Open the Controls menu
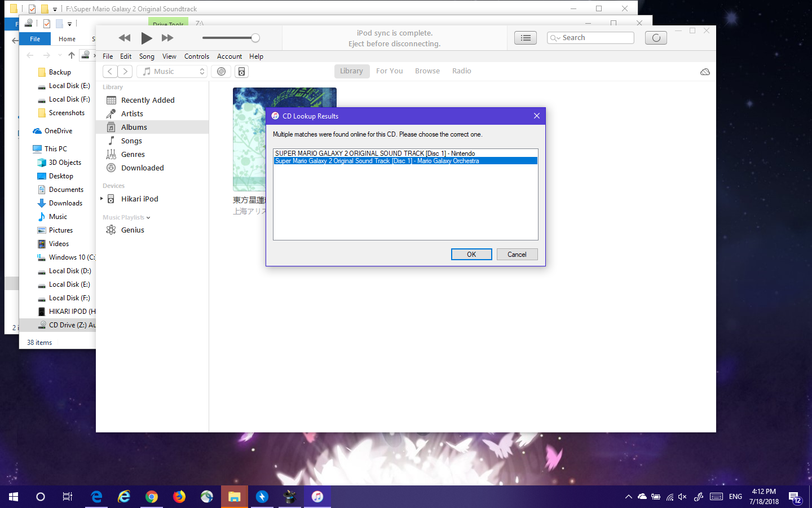Screen dimensions: 812x508 pyautogui.click(x=197, y=56)
